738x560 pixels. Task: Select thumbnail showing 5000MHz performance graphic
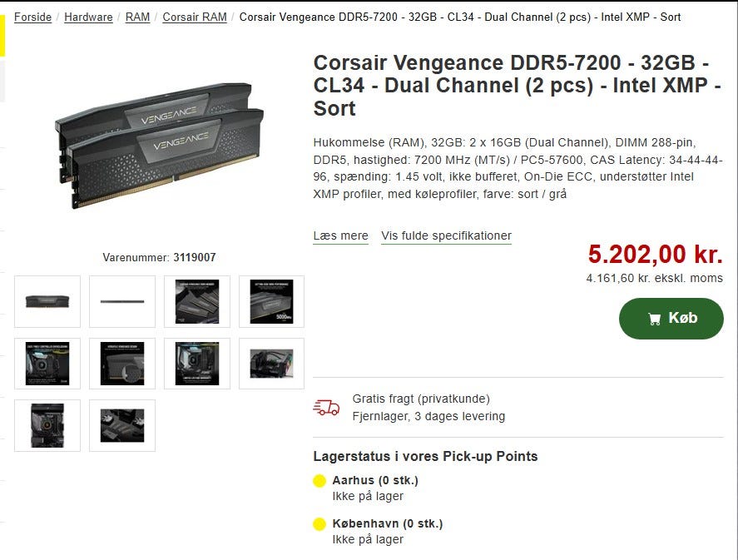(271, 302)
